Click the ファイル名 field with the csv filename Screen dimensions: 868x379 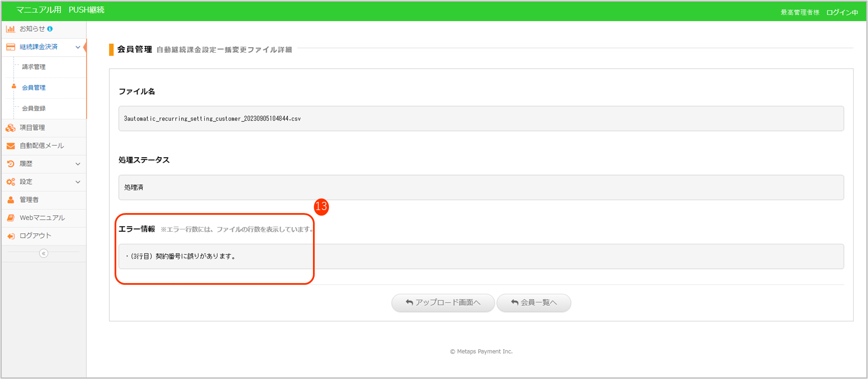pyautogui.click(x=481, y=118)
